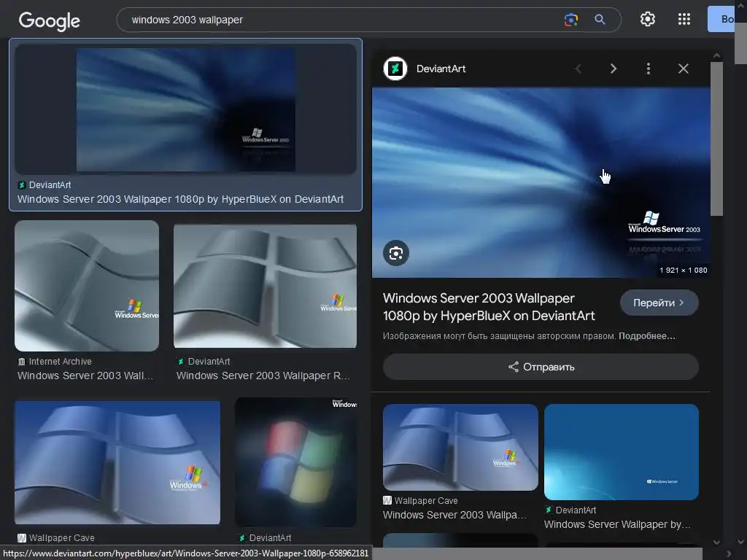Open the 'Windows Server 2003 Wallpaper R...' result title
Viewport: 747px width, 560px height.
(263, 376)
